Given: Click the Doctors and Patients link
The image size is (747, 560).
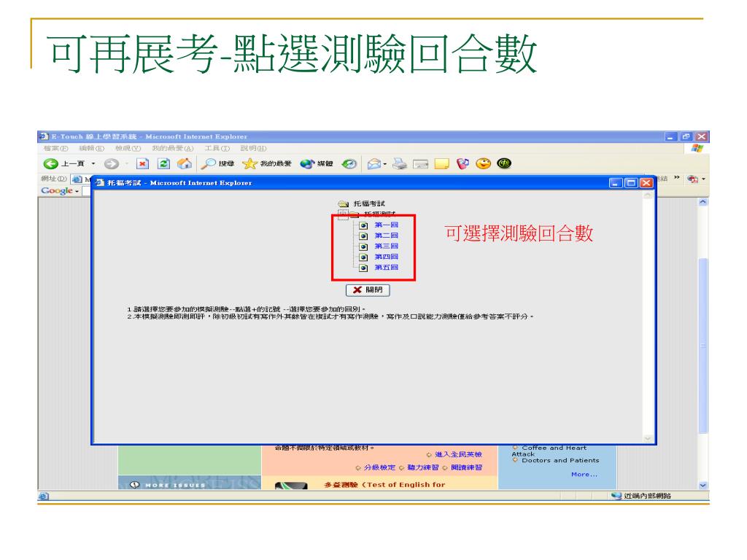Looking at the screenshot, I should [x=560, y=461].
